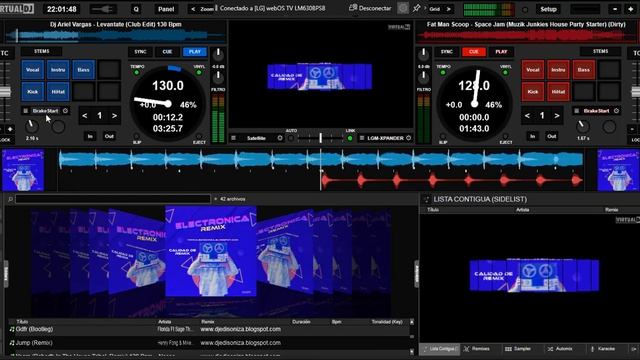The height and width of the screenshot is (360, 640).
Task: Click the left deck PLAY button
Action: pyautogui.click(x=195, y=52)
